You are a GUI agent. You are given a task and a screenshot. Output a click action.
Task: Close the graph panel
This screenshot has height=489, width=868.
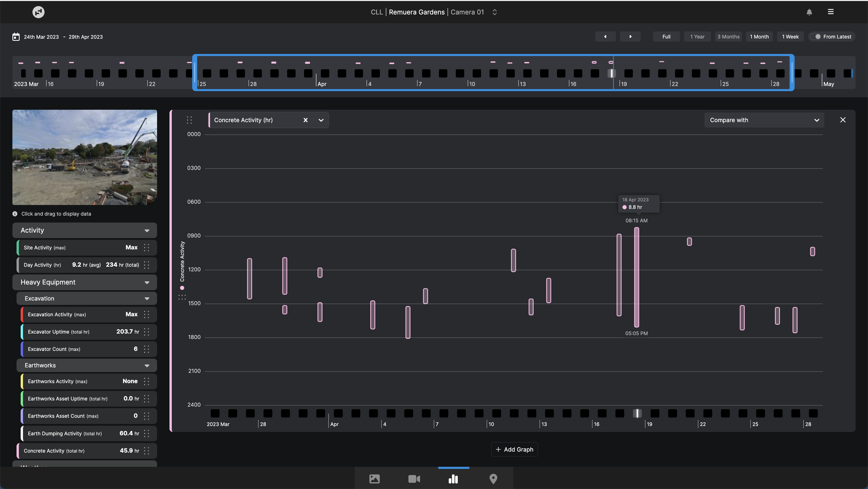coord(843,120)
